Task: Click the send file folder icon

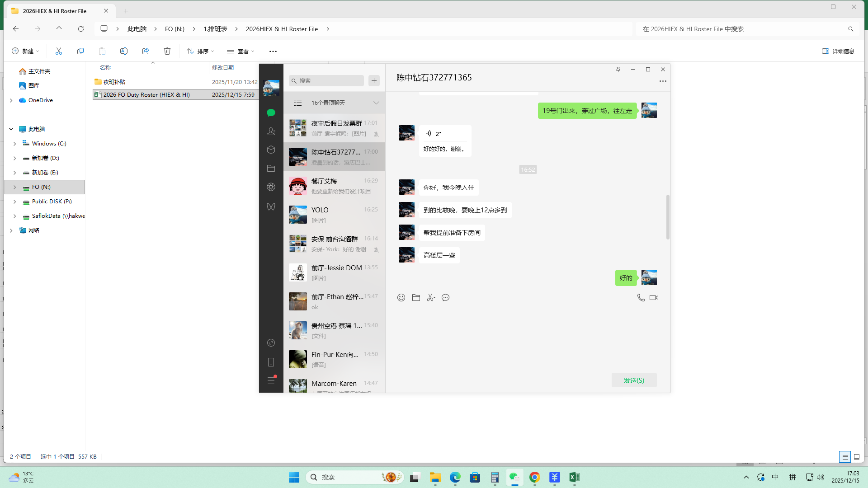Action: [416, 297]
